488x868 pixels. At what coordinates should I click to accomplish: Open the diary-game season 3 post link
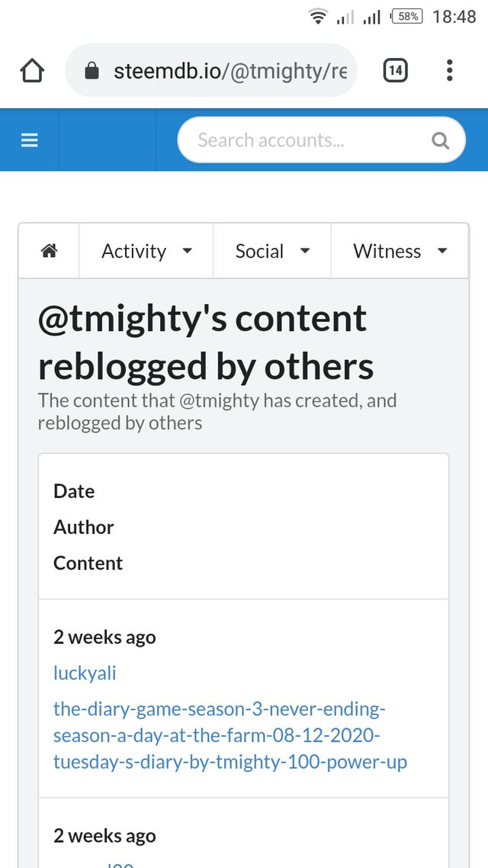click(x=230, y=735)
